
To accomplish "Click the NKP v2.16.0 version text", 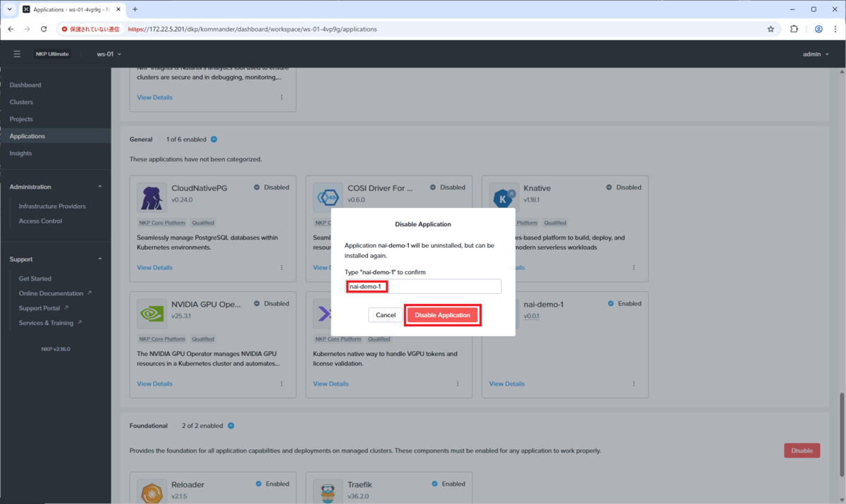I will pos(56,349).
